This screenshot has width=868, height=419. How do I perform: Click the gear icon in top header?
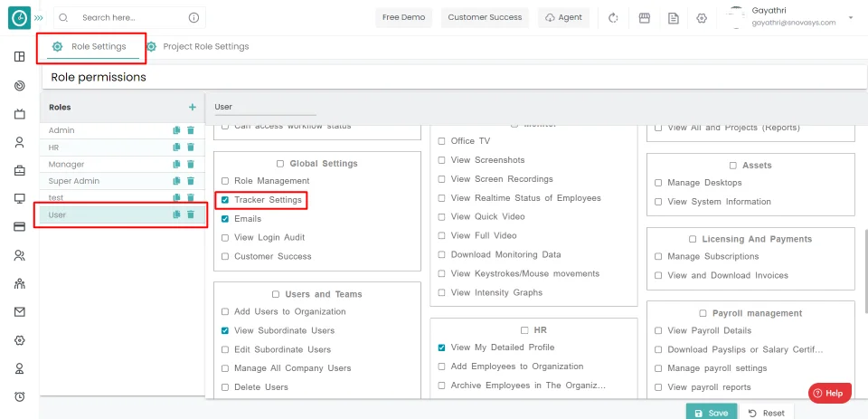pos(702,18)
